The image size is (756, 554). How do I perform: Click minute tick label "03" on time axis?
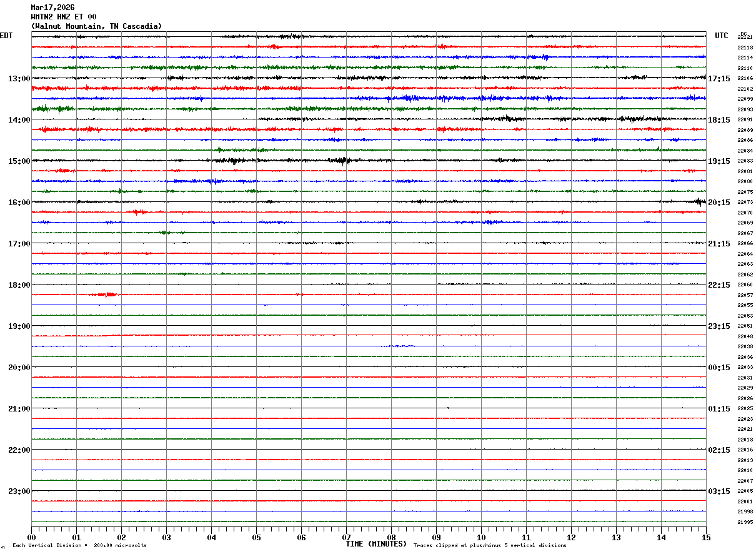[166, 538]
